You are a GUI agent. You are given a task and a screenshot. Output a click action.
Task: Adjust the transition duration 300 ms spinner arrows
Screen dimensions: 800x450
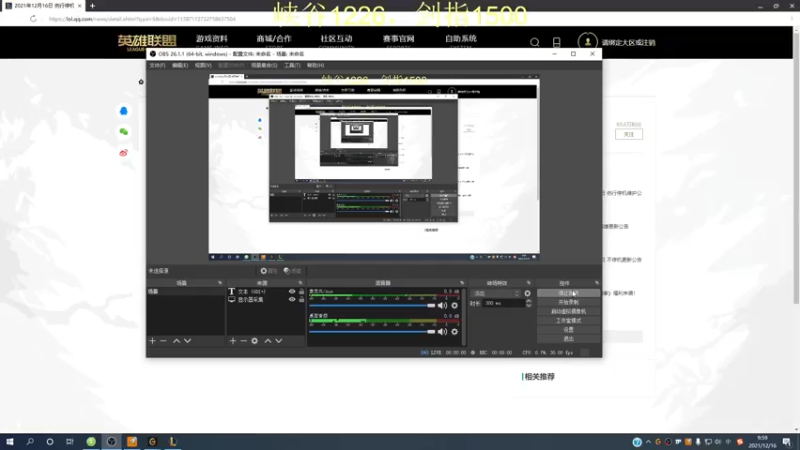coord(529,303)
